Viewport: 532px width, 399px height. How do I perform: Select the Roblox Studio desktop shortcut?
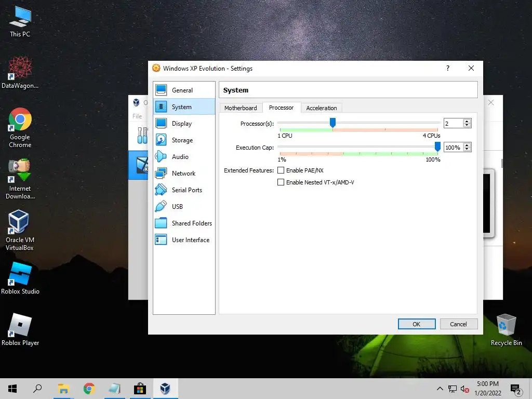coord(20,278)
